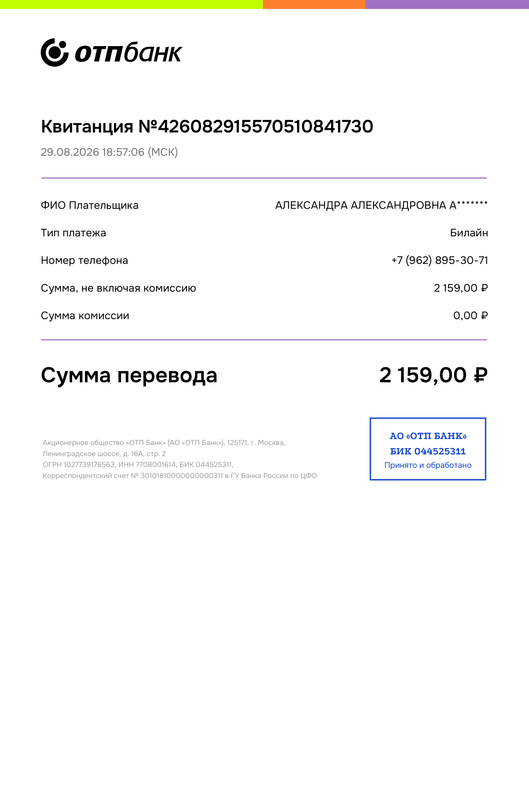Click the blue АО «ОТП БАНК» stamp
The width and height of the screenshot is (529, 800).
click(428, 449)
